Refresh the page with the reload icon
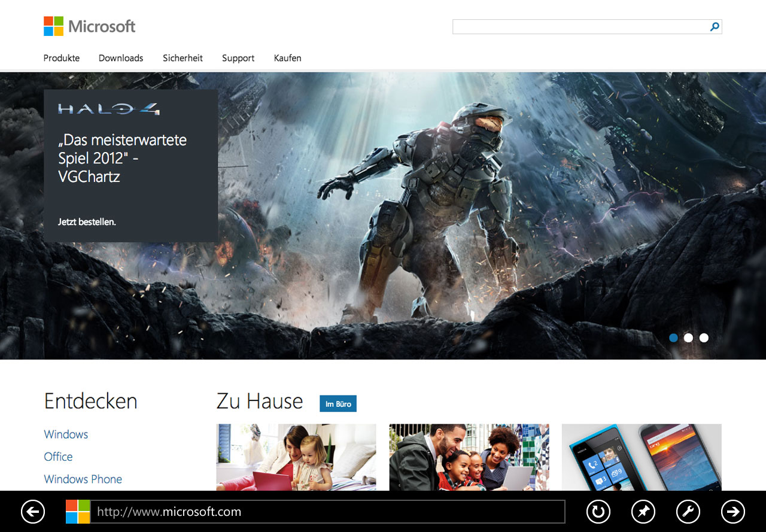 pos(598,512)
